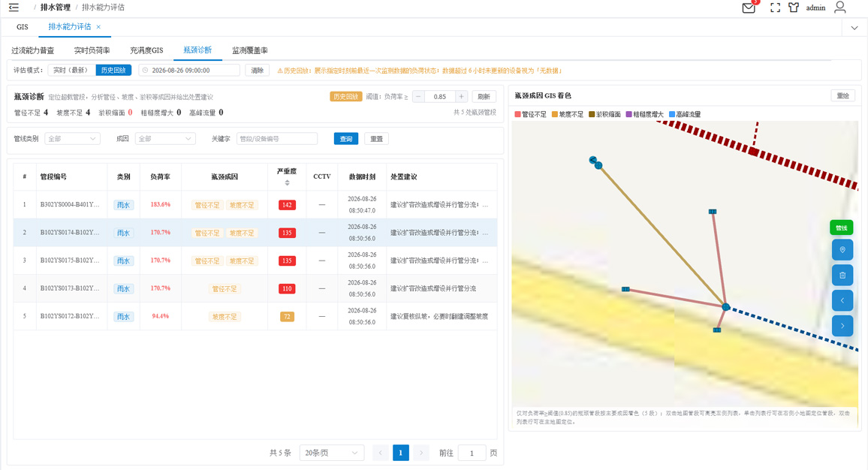Click severity badge 110

[x=287, y=288]
